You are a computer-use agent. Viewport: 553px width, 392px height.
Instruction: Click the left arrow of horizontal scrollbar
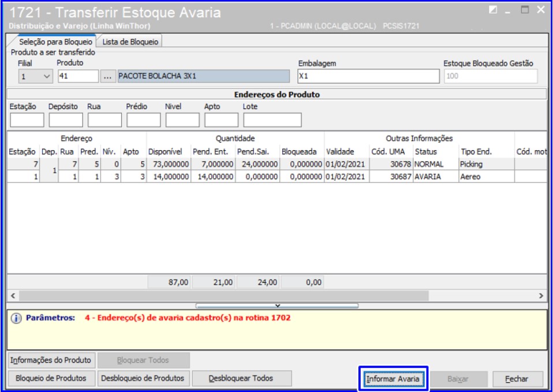(13, 296)
